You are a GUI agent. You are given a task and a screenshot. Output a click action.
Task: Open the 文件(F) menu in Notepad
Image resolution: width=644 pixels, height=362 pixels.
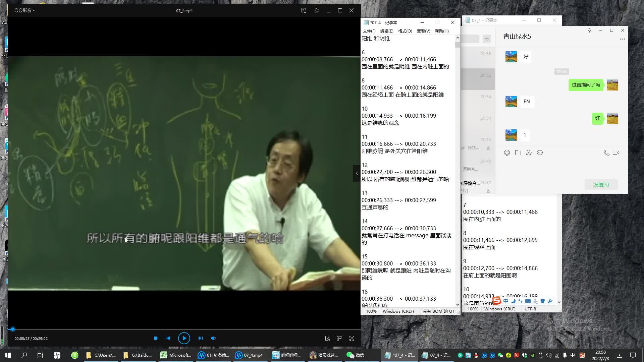point(369,31)
